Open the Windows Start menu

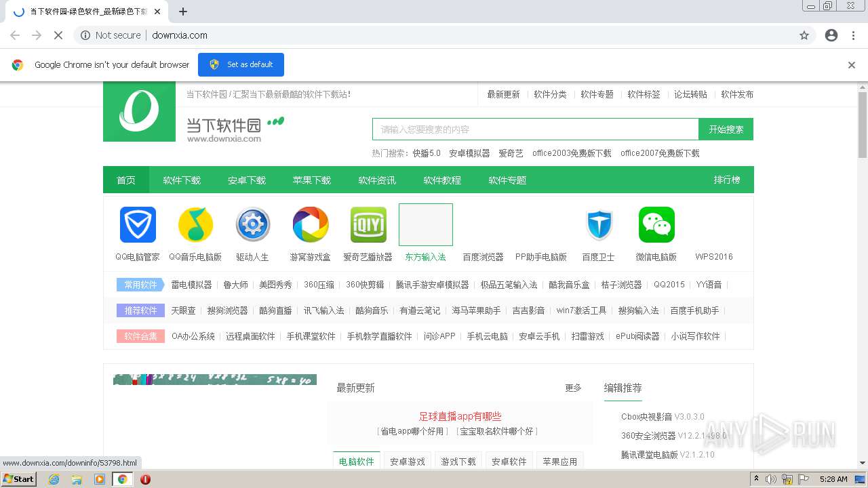coord(18,479)
